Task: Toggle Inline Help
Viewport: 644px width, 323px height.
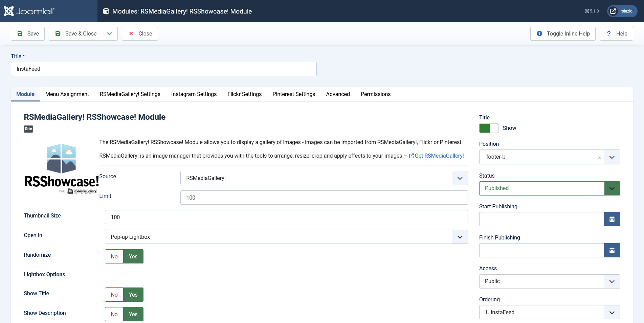Action: (563, 33)
